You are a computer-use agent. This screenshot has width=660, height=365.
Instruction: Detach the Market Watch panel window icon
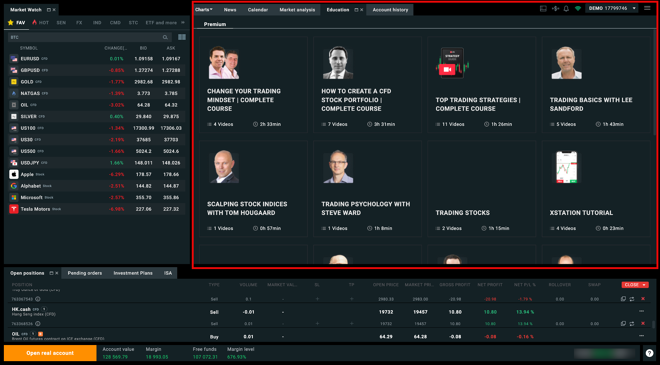coord(49,10)
